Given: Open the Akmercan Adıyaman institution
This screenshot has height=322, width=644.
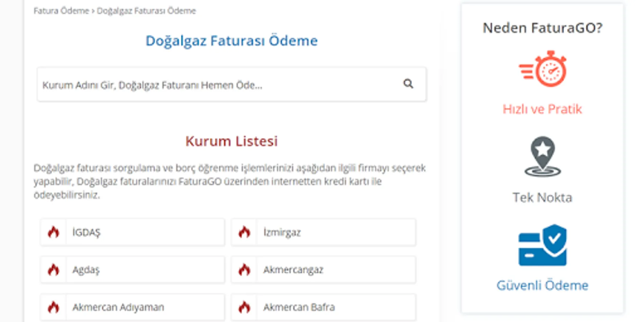Looking at the screenshot, I should (133, 307).
